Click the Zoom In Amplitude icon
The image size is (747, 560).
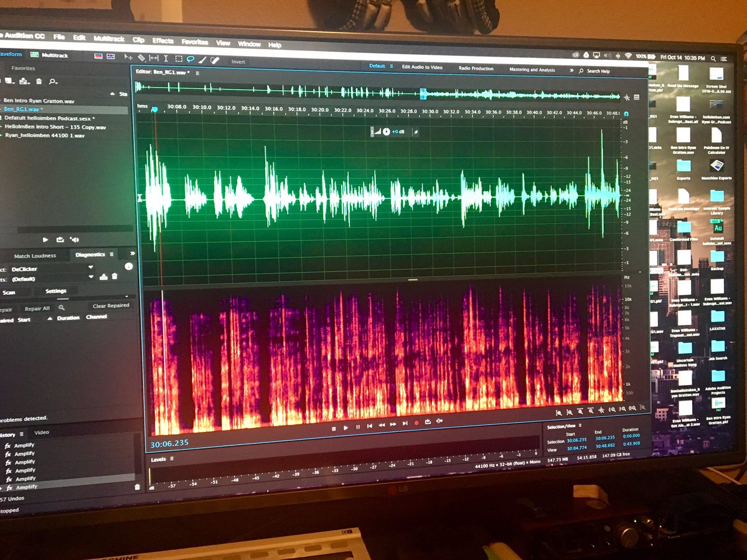pos(559,412)
